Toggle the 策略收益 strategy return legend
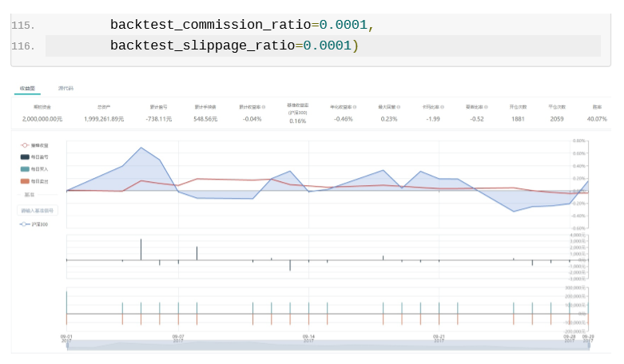 tap(34, 145)
